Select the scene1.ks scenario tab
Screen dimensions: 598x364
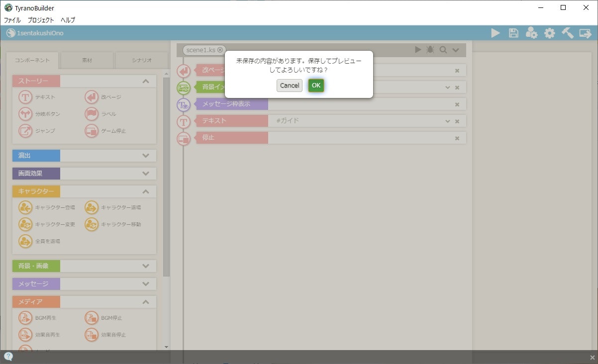[x=204, y=50]
